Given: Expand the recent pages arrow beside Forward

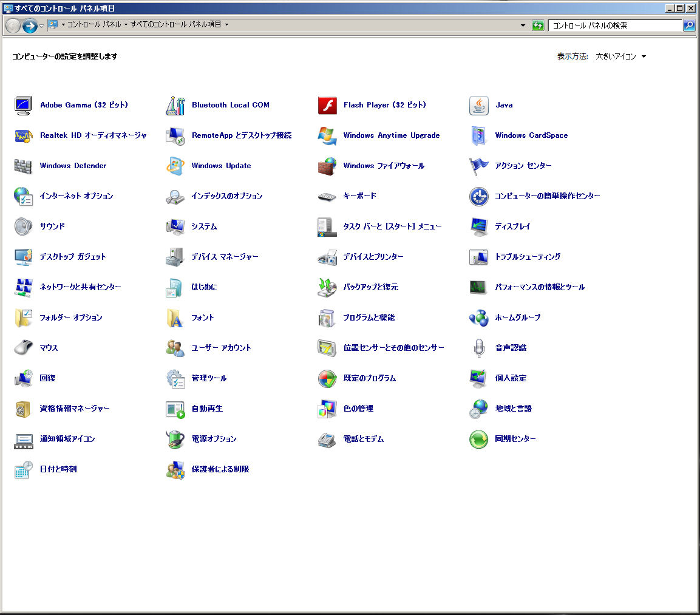Looking at the screenshot, I should tap(41, 26).
